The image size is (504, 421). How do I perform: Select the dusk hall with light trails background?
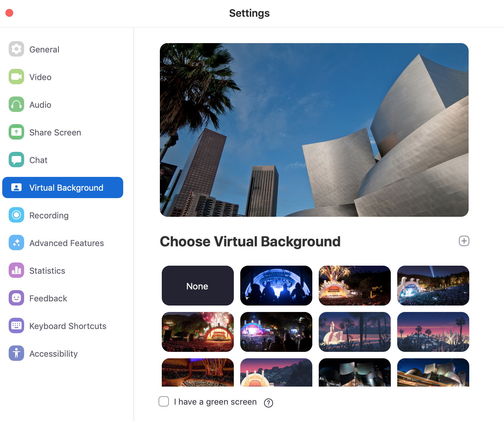(433, 372)
